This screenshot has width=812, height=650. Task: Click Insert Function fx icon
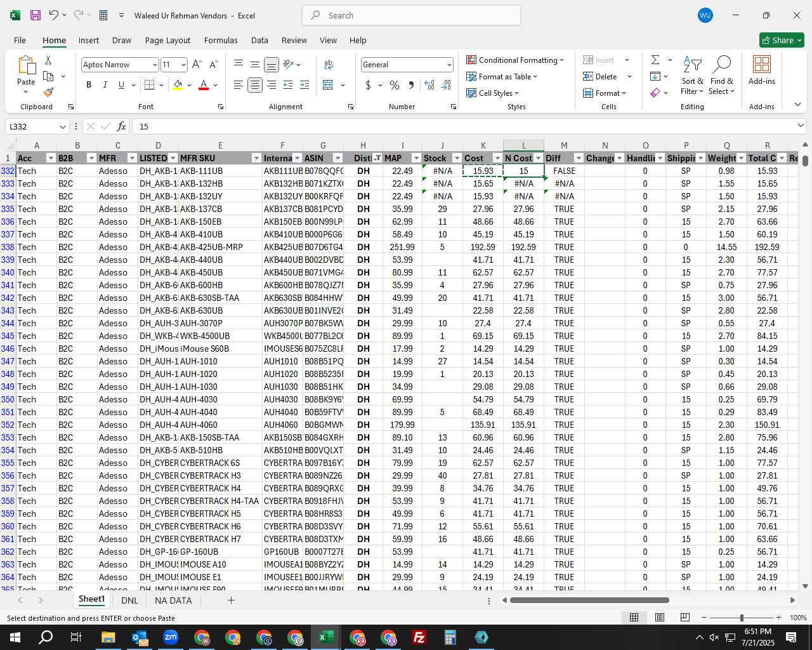(x=121, y=126)
